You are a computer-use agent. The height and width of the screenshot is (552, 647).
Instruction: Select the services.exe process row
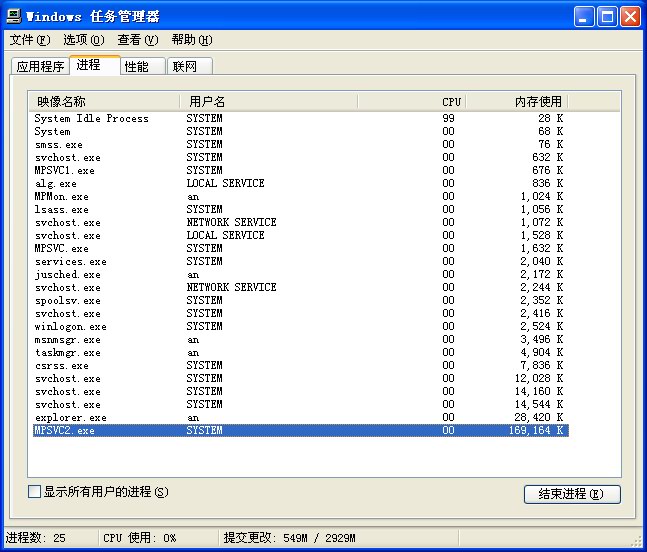tap(301, 262)
